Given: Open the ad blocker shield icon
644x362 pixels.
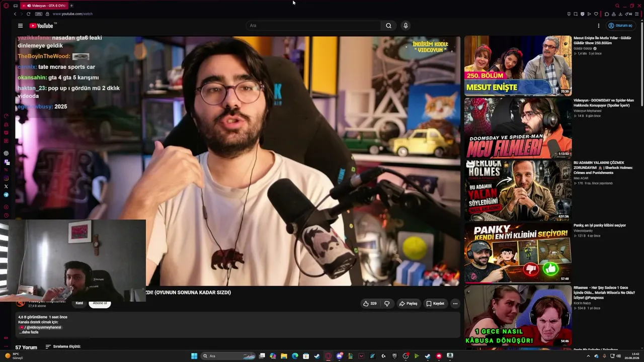Looking at the screenshot, I should tap(583, 14).
